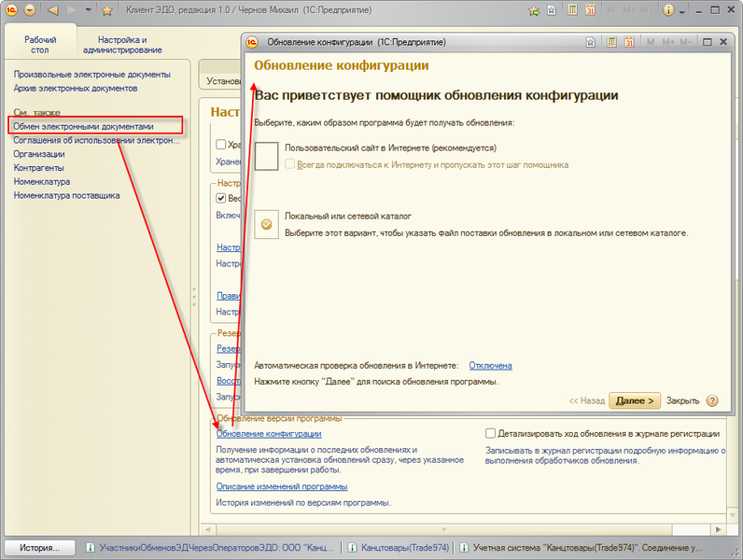Image resolution: width=743 pixels, height=560 pixels.
Task: Open Контрагенты in the sidebar
Action: coord(38,168)
